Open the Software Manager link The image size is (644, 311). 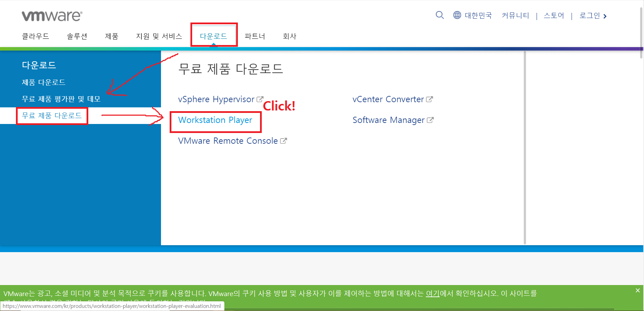coord(388,120)
